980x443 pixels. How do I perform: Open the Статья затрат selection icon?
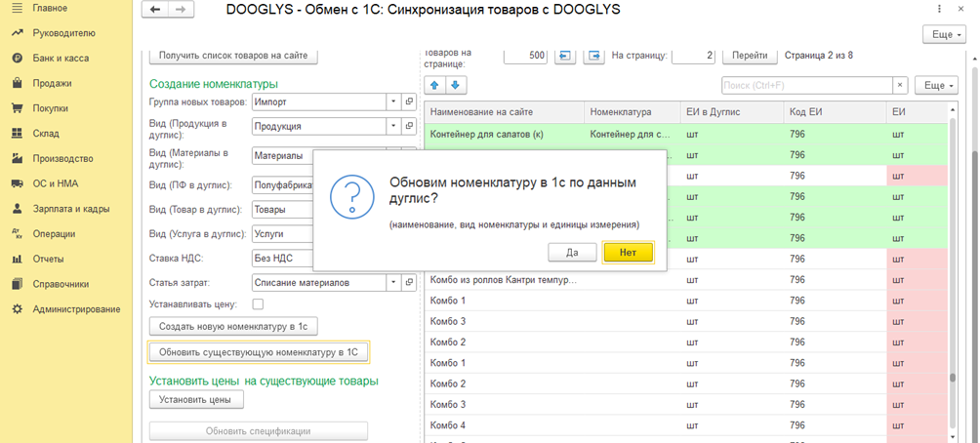pos(409,282)
